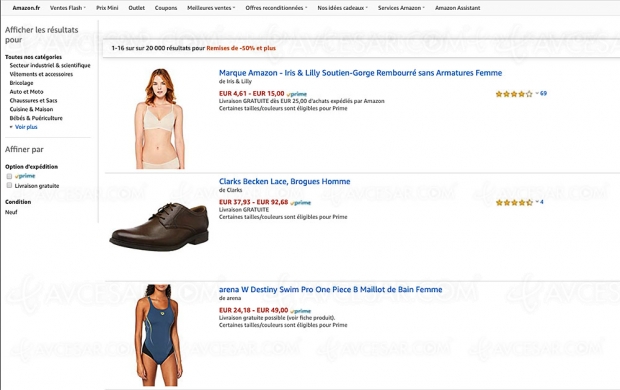Expand the Voir plus categories list
Image resolution: width=620 pixels, height=390 pixels.
pos(26,127)
